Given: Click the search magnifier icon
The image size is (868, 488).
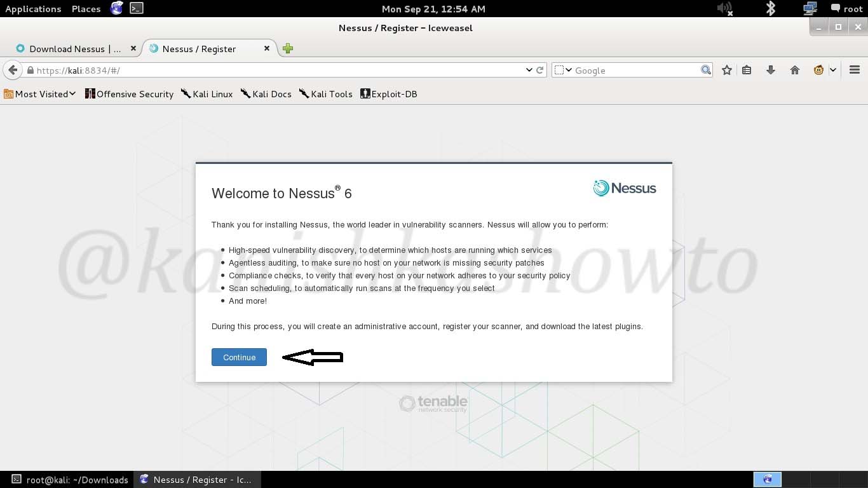Looking at the screenshot, I should coord(706,70).
